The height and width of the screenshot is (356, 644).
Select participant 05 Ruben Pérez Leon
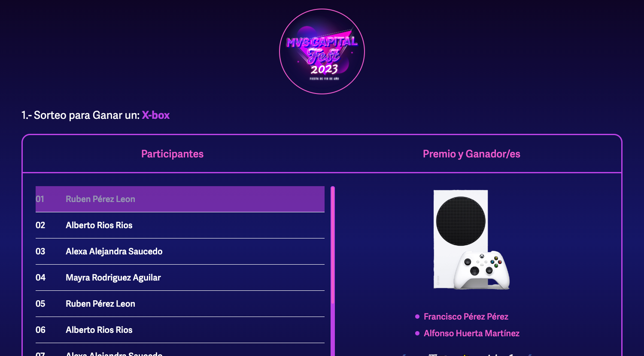click(180, 304)
